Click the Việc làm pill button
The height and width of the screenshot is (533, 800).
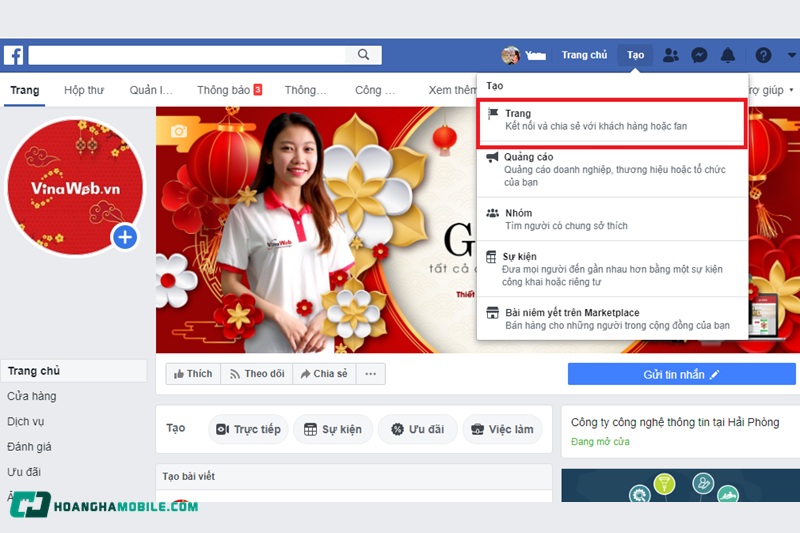click(x=503, y=429)
